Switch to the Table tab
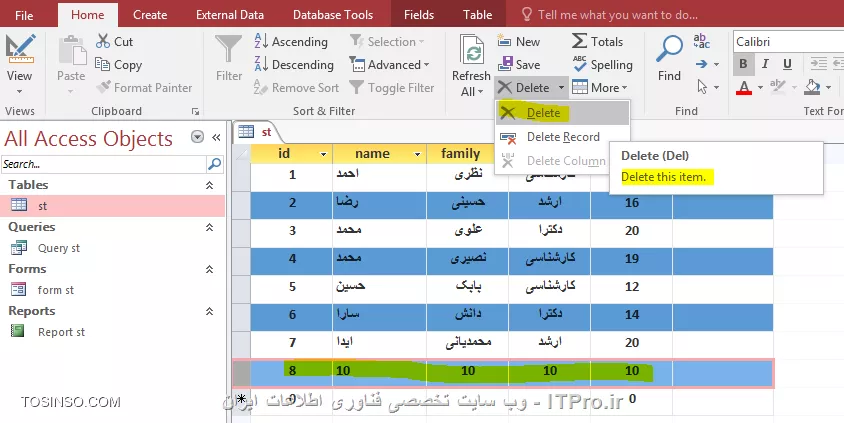This screenshot has height=423, width=844. [477, 15]
